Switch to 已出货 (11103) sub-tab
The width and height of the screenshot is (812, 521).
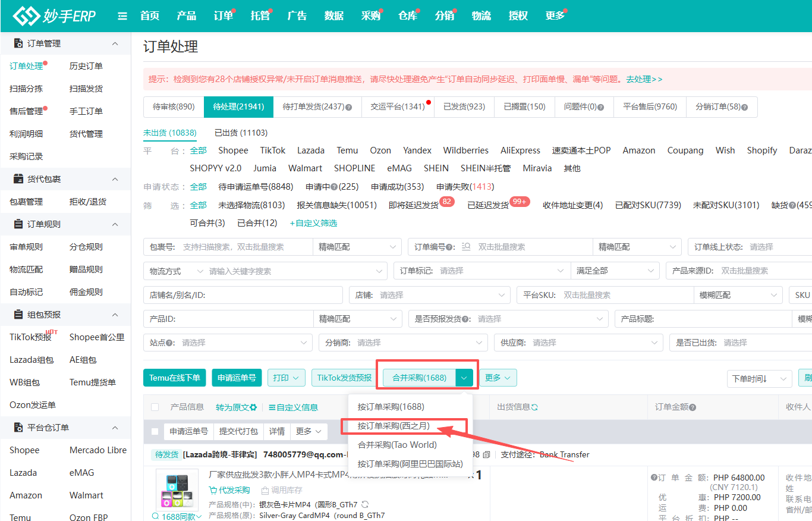[241, 133]
